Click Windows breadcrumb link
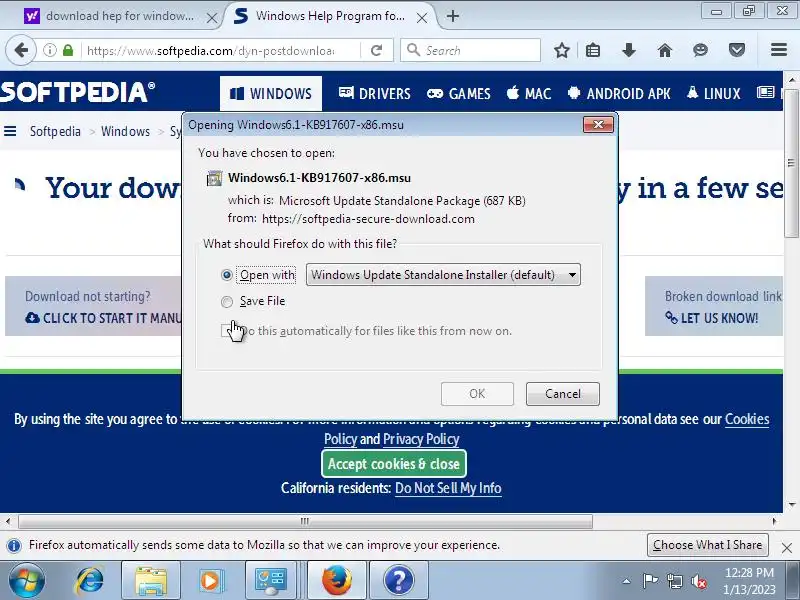Viewport: 800px width, 600px height. pyautogui.click(x=125, y=131)
